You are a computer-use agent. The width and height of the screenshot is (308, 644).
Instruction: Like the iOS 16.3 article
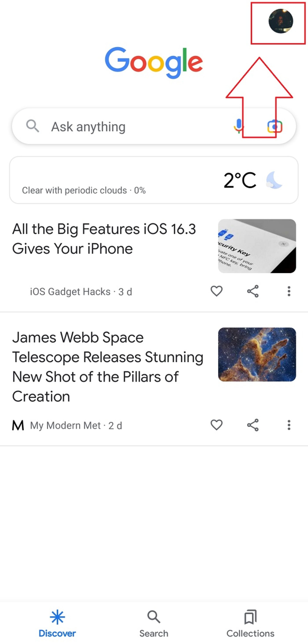[216, 291]
